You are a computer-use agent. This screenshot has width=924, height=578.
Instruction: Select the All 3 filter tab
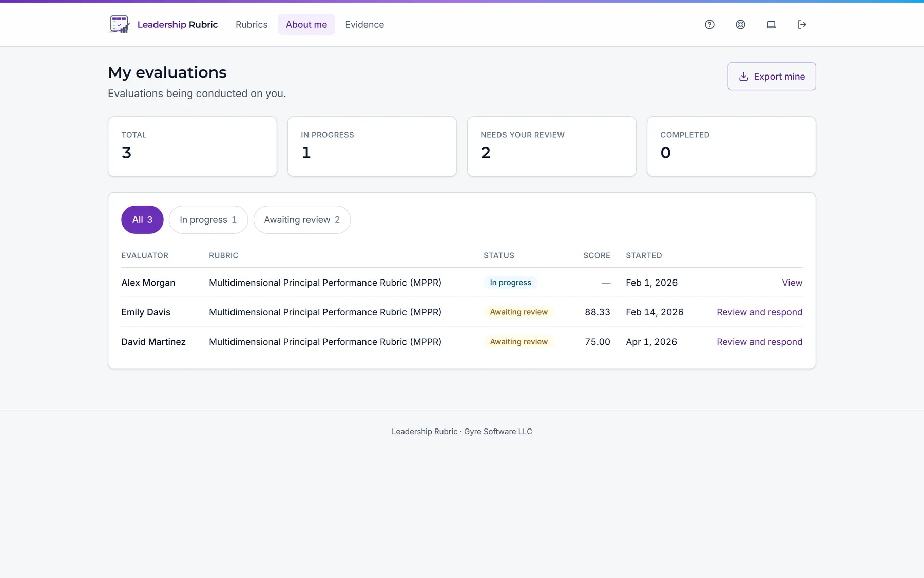point(142,219)
